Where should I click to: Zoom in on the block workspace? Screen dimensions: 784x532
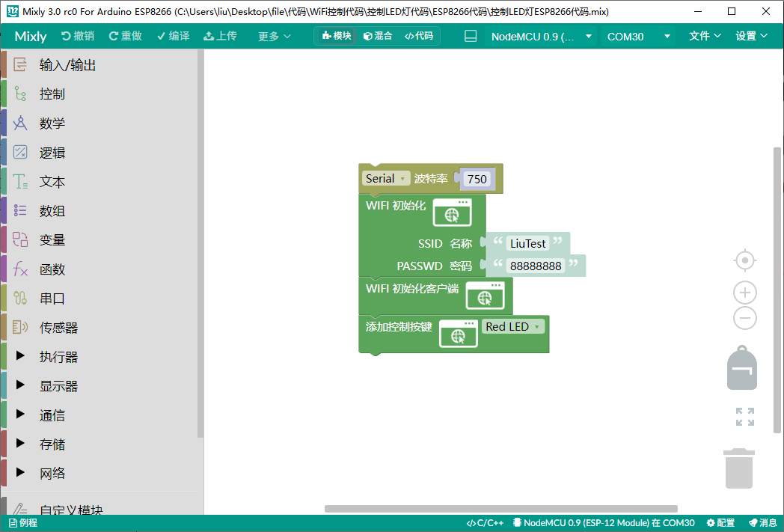coord(744,293)
